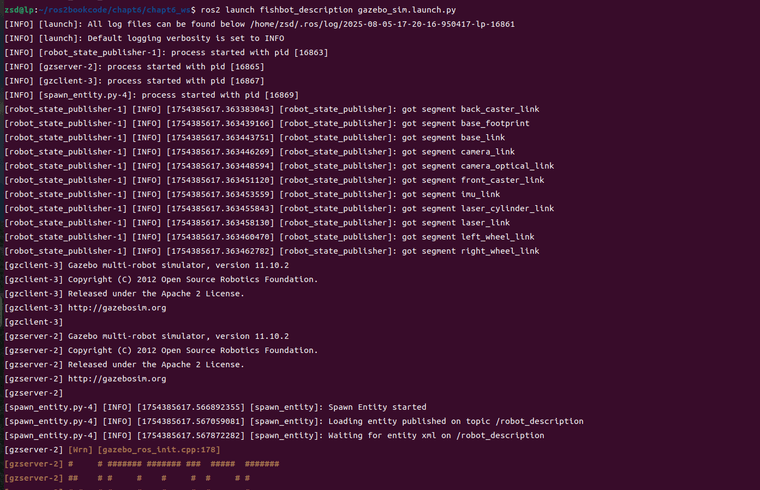Click the gazebosim.org URL under gzserver-2
This screenshot has width=760, height=490.
click(117, 379)
